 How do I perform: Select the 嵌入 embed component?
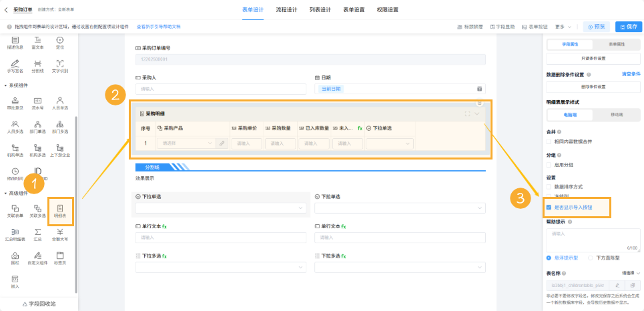pyautogui.click(x=15, y=282)
